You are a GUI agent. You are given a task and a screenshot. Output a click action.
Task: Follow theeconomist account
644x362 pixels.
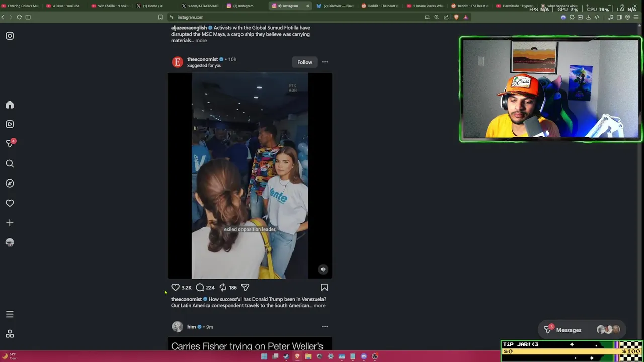(305, 62)
